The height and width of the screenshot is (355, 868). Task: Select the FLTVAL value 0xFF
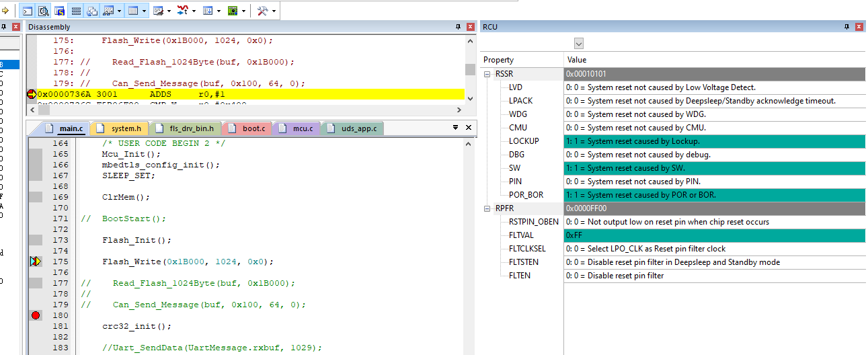[x=715, y=235]
